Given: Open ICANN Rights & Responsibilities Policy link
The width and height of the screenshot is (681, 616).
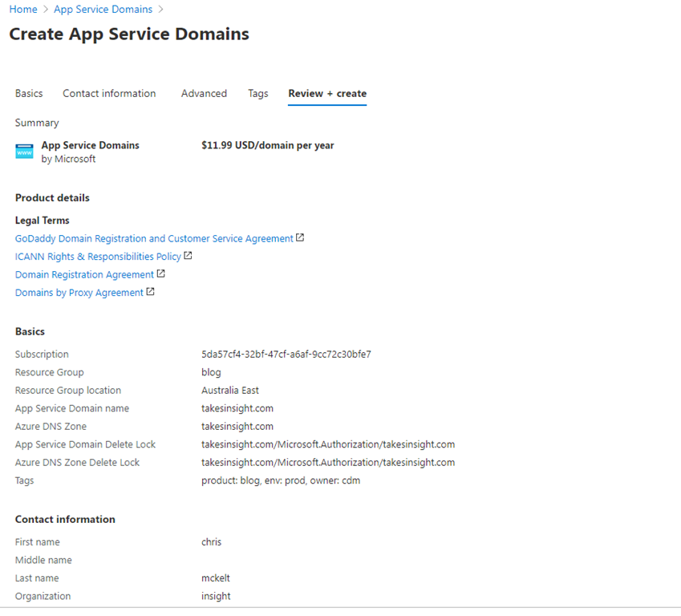Looking at the screenshot, I should (98, 257).
